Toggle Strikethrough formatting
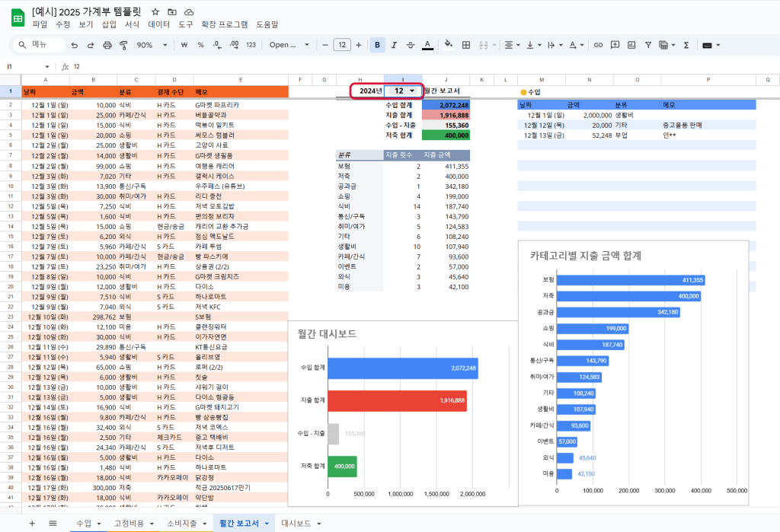Screen dimensions: 780x532 pos(411,45)
